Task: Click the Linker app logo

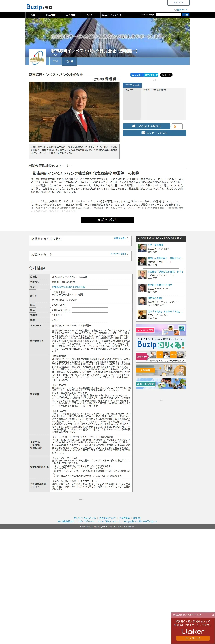Action: pyautogui.click(x=193, y=631)
